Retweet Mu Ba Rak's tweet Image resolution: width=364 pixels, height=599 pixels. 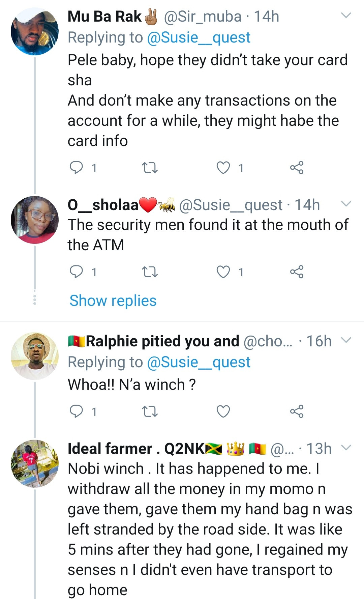click(x=150, y=168)
